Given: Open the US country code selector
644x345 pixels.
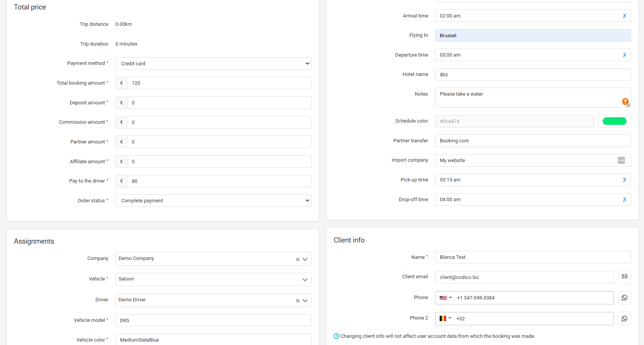Looking at the screenshot, I should [x=446, y=298].
